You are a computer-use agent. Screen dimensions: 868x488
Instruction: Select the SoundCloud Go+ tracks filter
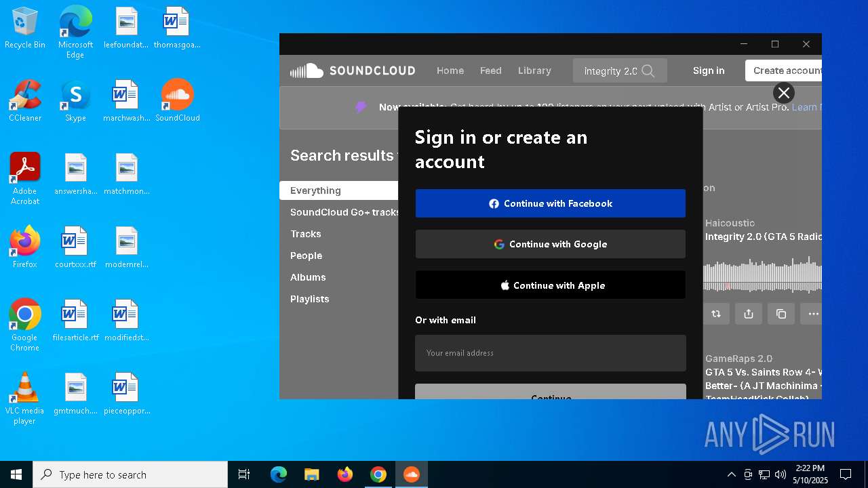345,212
